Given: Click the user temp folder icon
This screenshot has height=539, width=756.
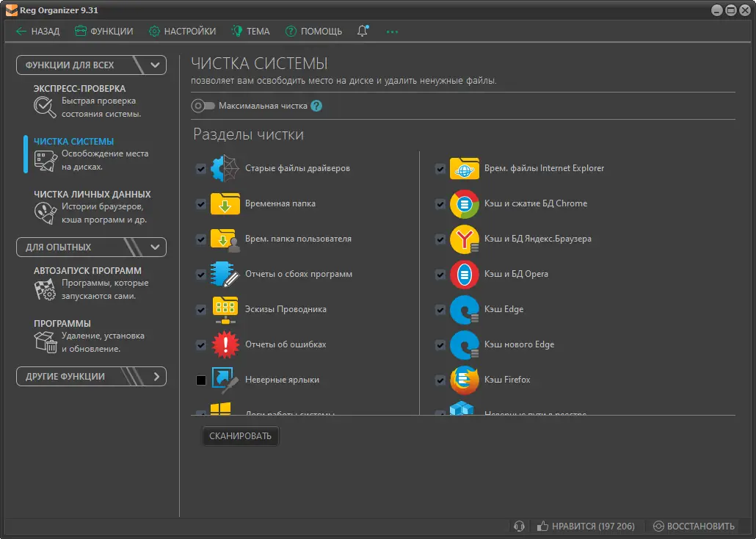Looking at the screenshot, I should tap(225, 239).
